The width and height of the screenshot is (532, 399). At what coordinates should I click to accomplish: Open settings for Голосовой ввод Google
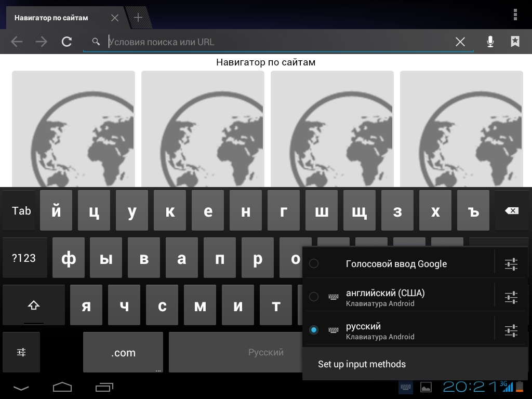tap(511, 264)
